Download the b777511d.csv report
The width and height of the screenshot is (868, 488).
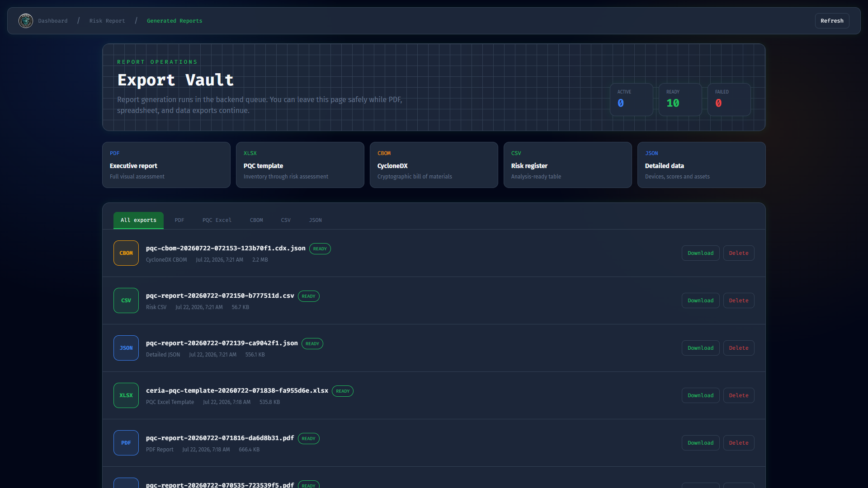[701, 300]
